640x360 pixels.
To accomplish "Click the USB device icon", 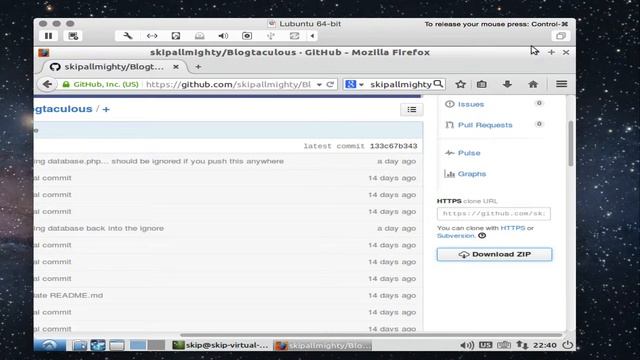I will [271, 36].
